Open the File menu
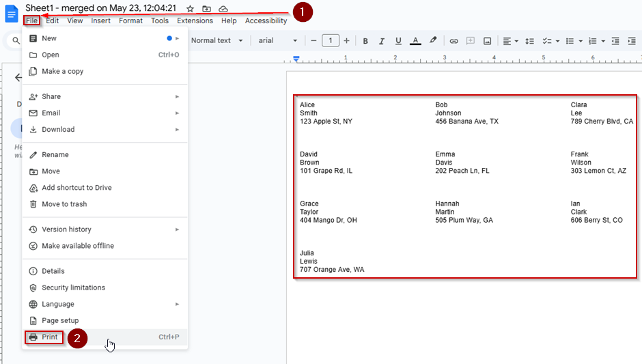The height and width of the screenshot is (364, 642). pyautogui.click(x=31, y=20)
